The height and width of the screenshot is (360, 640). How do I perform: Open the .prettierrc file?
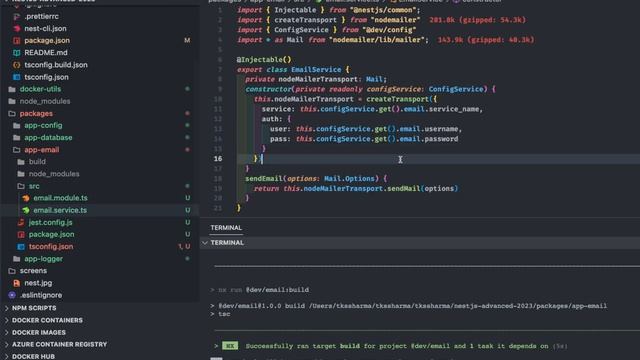(x=41, y=16)
